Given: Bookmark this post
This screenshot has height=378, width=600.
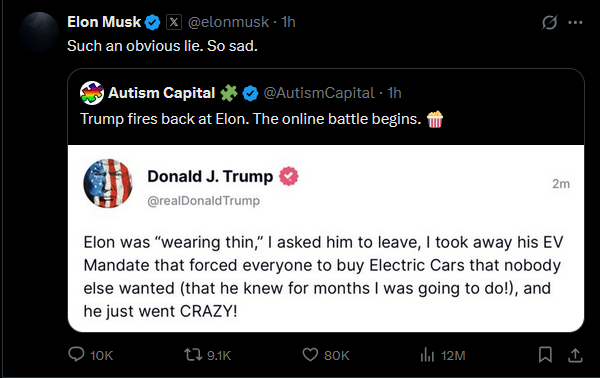Looking at the screenshot, I should click(x=545, y=355).
